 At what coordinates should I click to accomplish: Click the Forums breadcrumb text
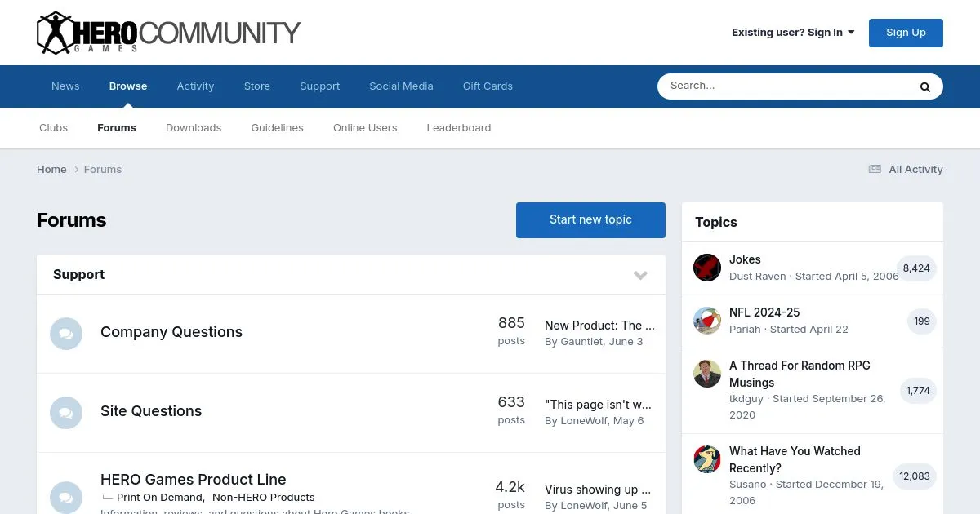point(103,169)
